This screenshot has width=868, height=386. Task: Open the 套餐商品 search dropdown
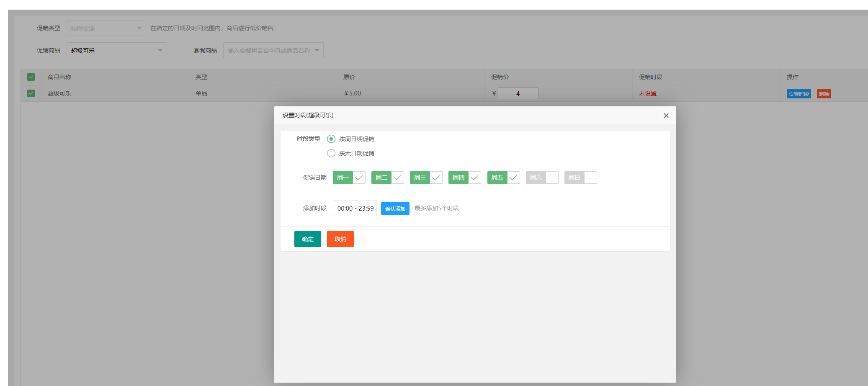click(x=273, y=50)
